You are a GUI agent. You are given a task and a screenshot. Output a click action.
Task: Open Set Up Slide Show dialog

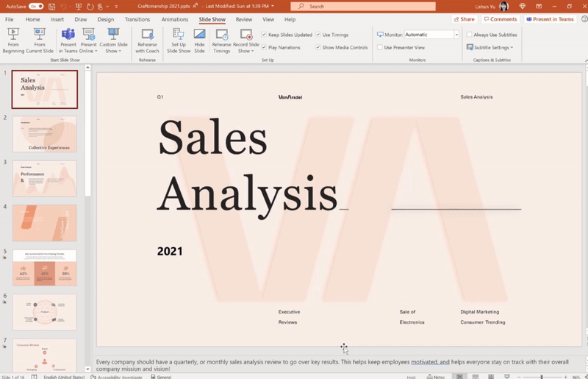[179, 40]
